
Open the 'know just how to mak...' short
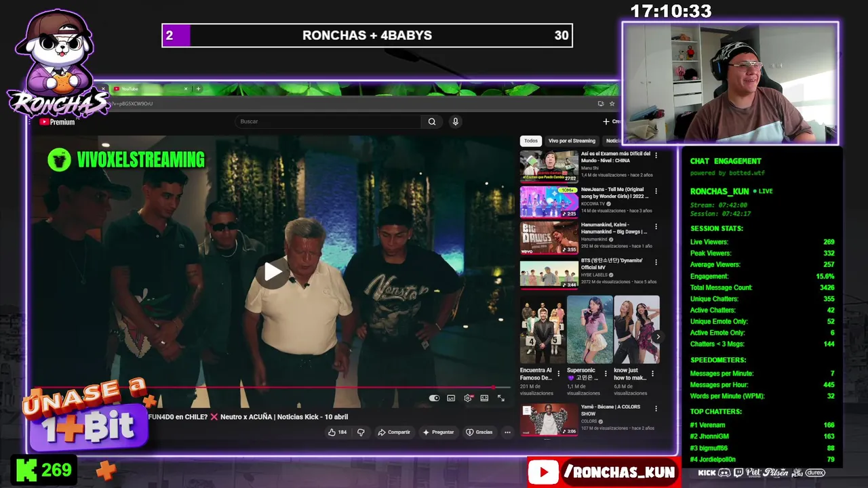coord(636,330)
